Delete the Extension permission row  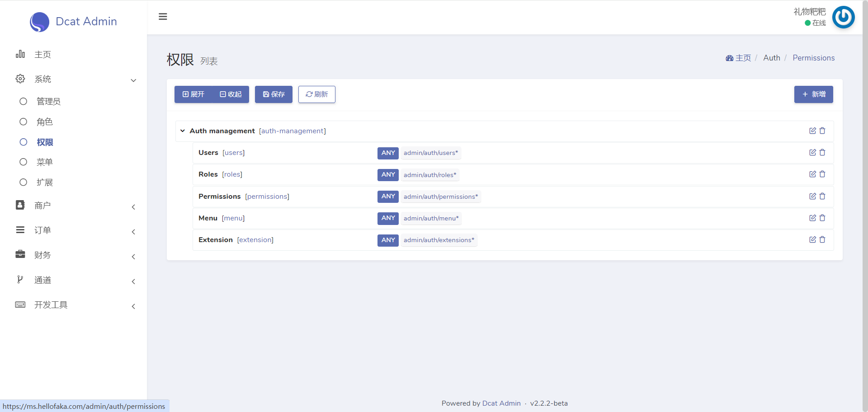[822, 239]
